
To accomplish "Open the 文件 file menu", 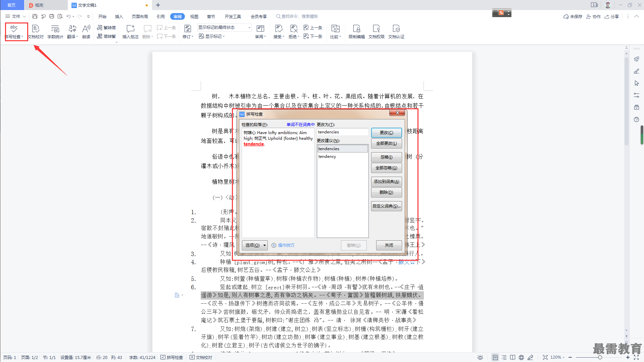I will click(15, 16).
